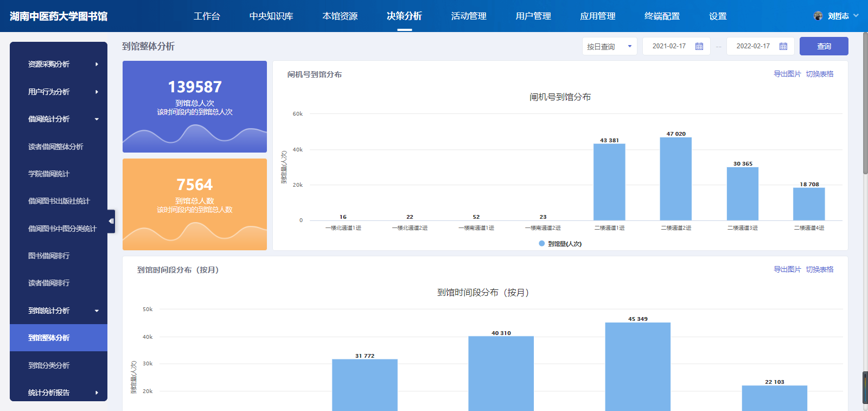Collapse the sidebar with the arrow handle
Viewport: 868px width, 411px height.
click(x=111, y=221)
